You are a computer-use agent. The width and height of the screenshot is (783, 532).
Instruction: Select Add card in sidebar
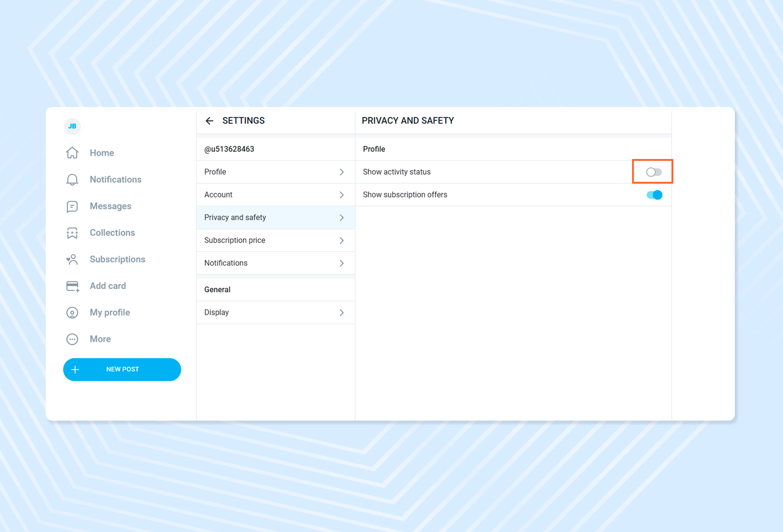[108, 286]
